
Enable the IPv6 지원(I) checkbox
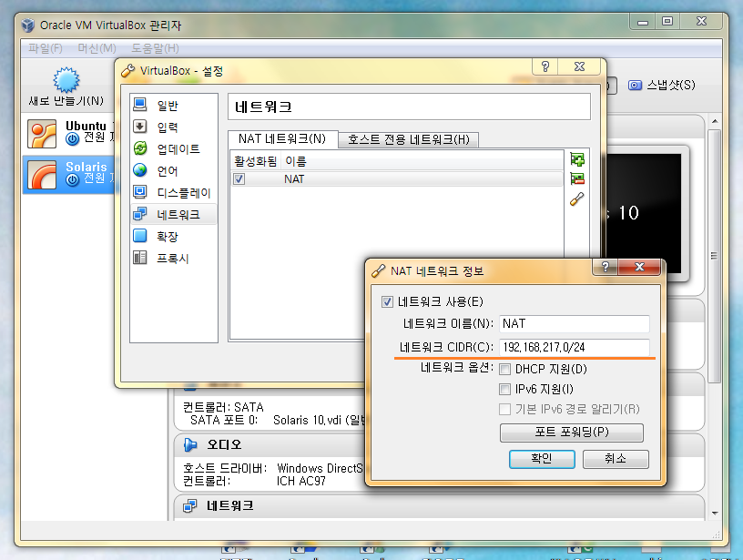505,390
